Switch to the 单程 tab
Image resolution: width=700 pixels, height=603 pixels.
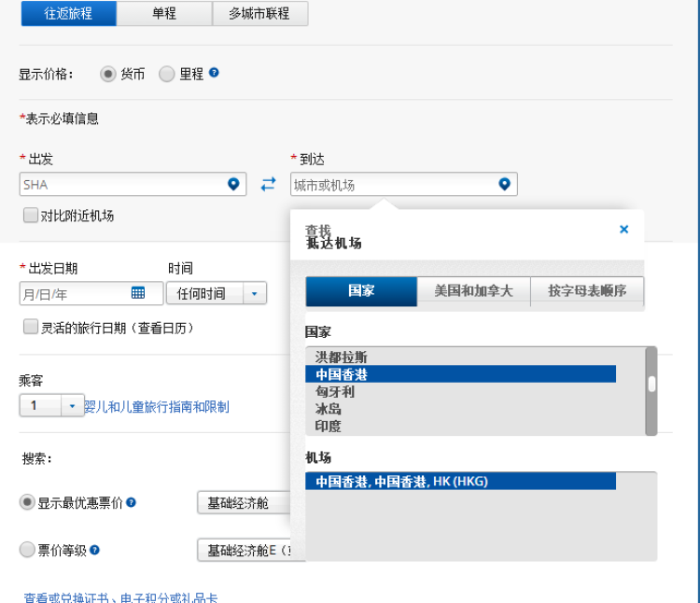click(x=163, y=13)
